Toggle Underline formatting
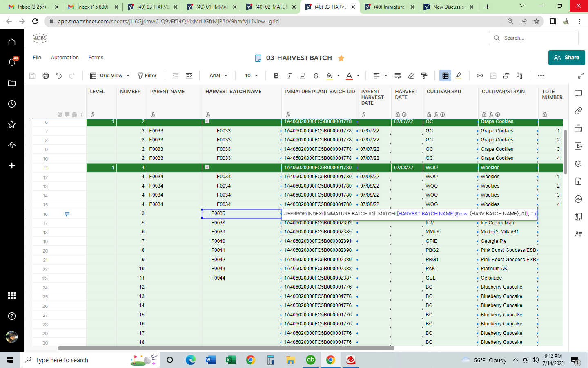The image size is (588, 368). (x=303, y=76)
